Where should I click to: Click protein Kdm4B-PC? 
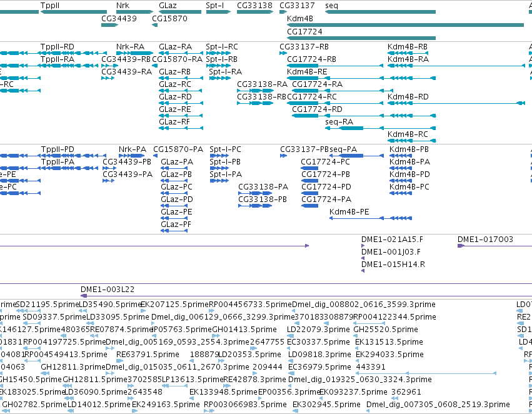point(409,186)
